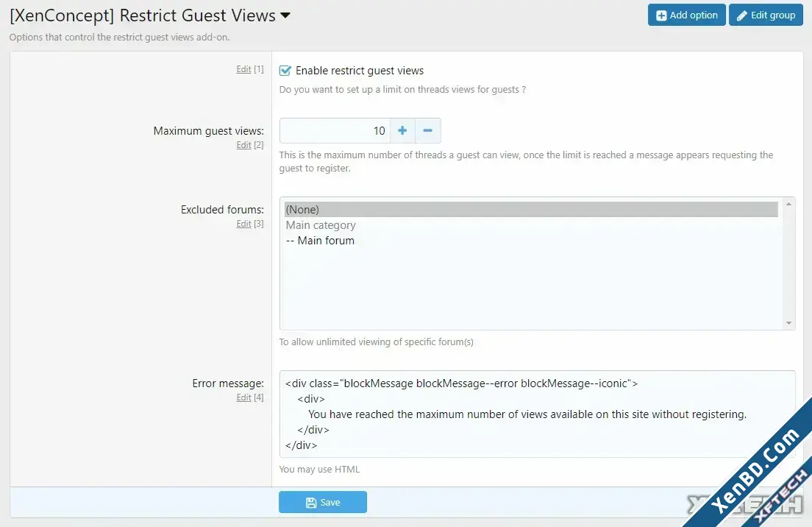Click the Add option button
This screenshot has width=812, height=527.
click(x=687, y=15)
